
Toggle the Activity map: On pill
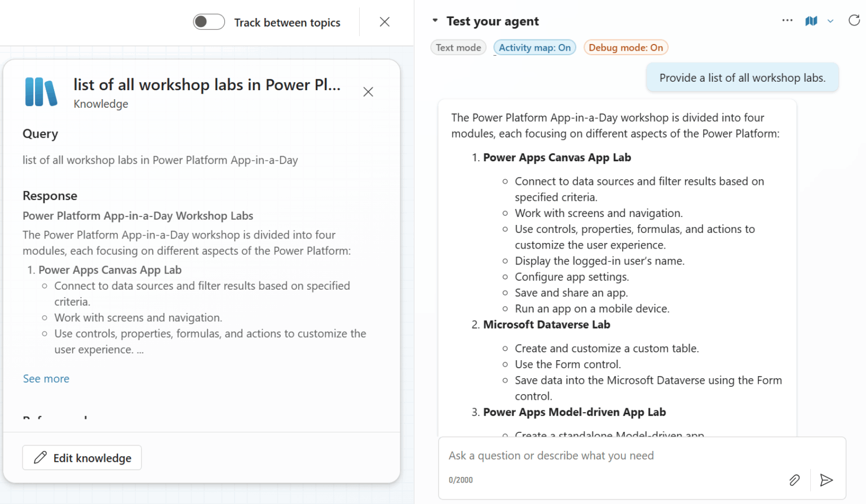(534, 48)
